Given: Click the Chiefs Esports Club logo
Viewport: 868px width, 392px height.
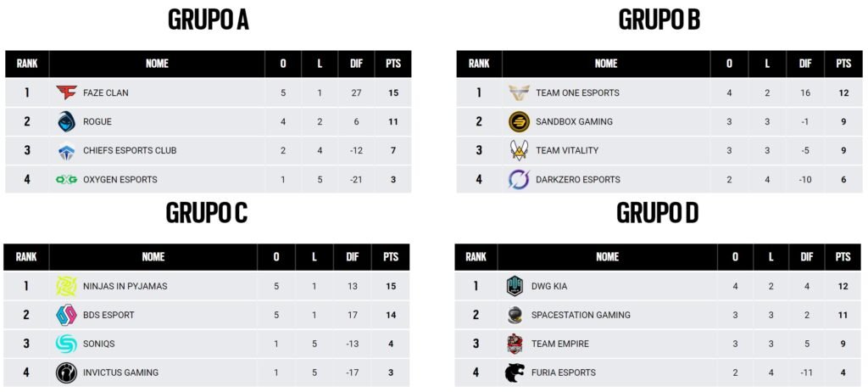Looking at the screenshot, I should point(67,151).
